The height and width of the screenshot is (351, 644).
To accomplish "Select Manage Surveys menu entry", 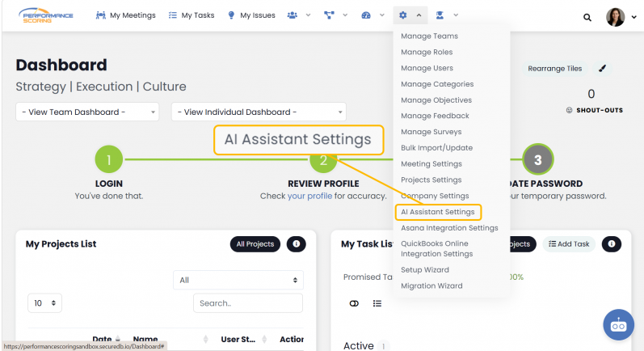I will click(x=431, y=132).
